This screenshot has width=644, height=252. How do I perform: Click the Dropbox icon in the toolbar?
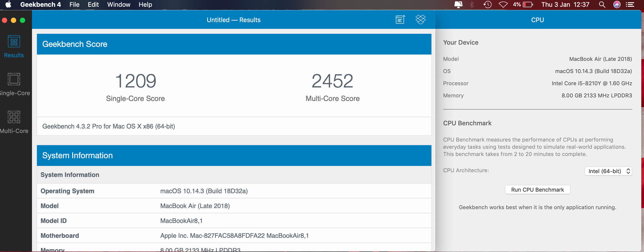pyautogui.click(x=420, y=20)
